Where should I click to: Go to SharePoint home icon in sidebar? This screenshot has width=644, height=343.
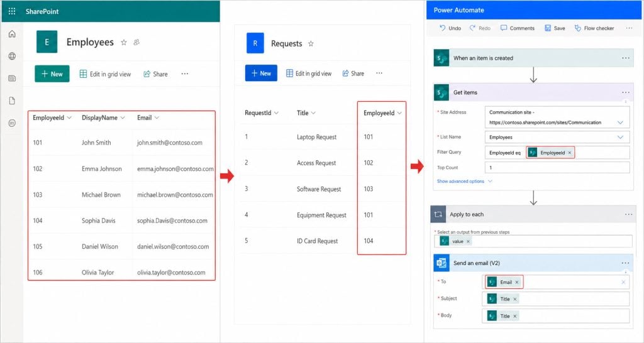coord(12,34)
